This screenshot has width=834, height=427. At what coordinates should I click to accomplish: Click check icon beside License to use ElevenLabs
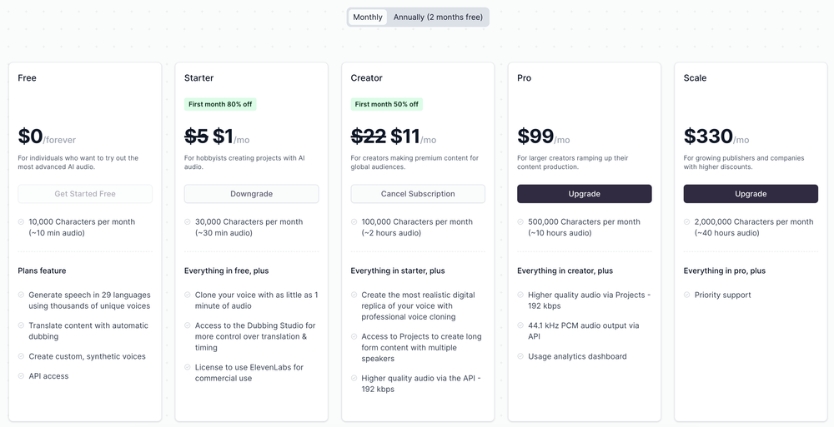click(x=187, y=367)
